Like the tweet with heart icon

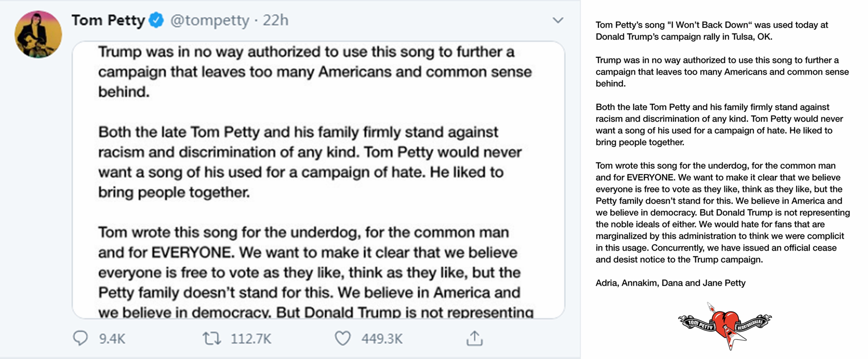tap(343, 338)
